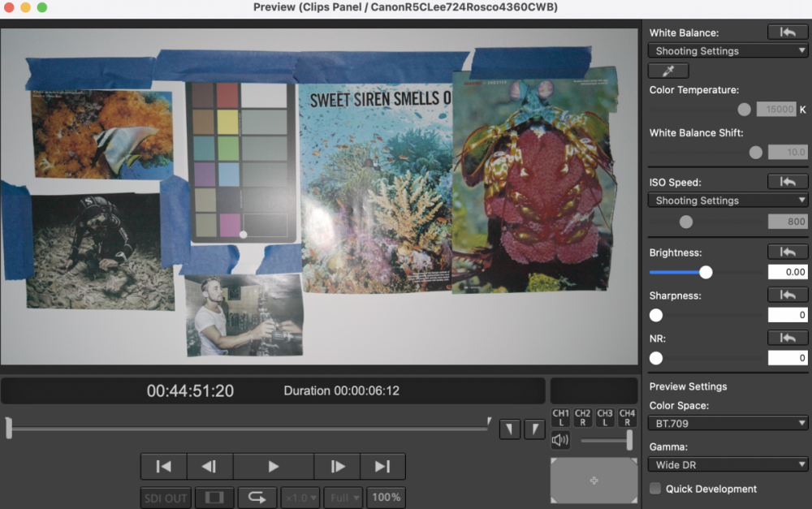Reset the ISO Speed setting
Viewport: 812px width, 509px height.
787,182
